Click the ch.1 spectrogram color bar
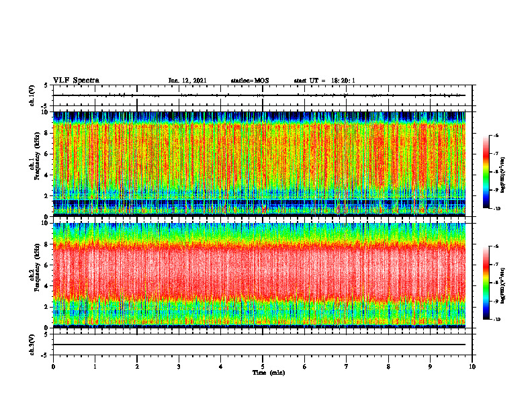 pyautogui.click(x=486, y=172)
